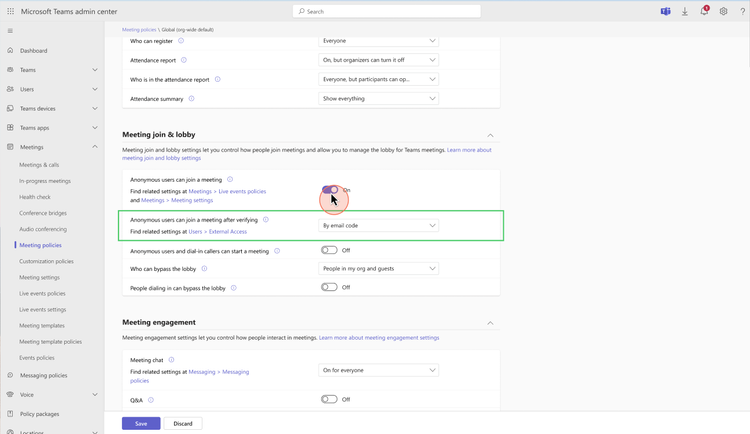Open the Teams app icon in header

pyautogui.click(x=665, y=12)
